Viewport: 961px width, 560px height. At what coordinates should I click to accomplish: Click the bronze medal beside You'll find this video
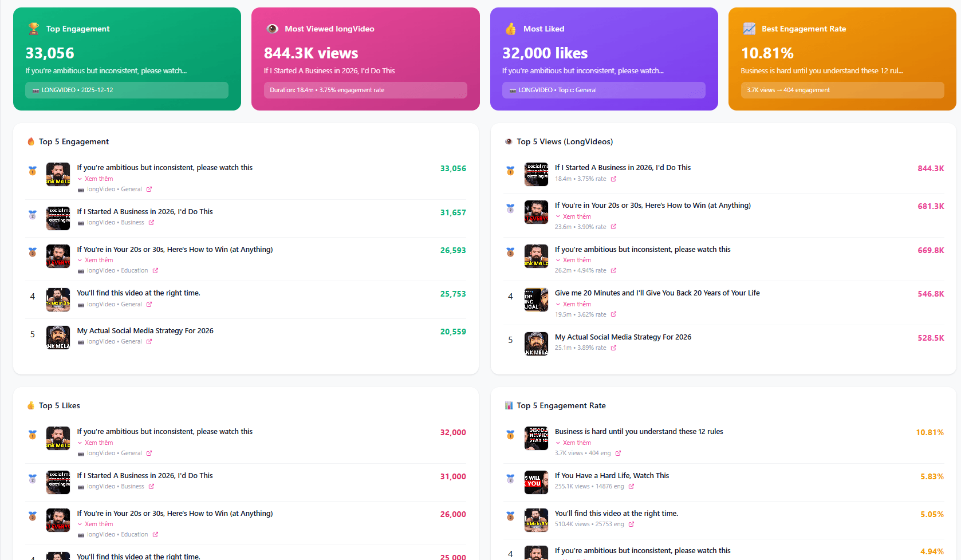(510, 516)
